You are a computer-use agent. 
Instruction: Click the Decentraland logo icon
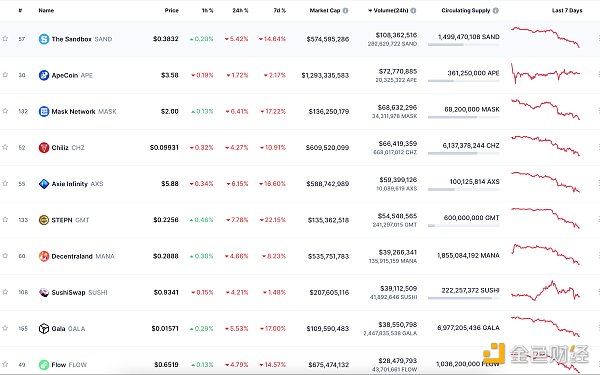click(x=44, y=256)
